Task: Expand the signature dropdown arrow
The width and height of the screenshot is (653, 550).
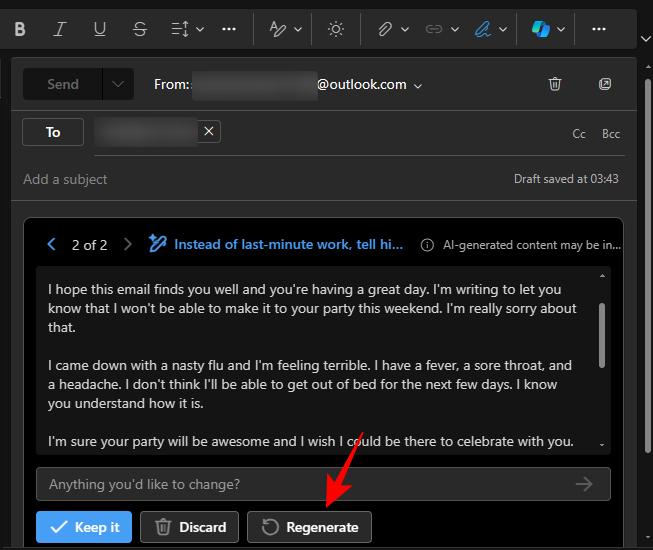Action: (503, 30)
